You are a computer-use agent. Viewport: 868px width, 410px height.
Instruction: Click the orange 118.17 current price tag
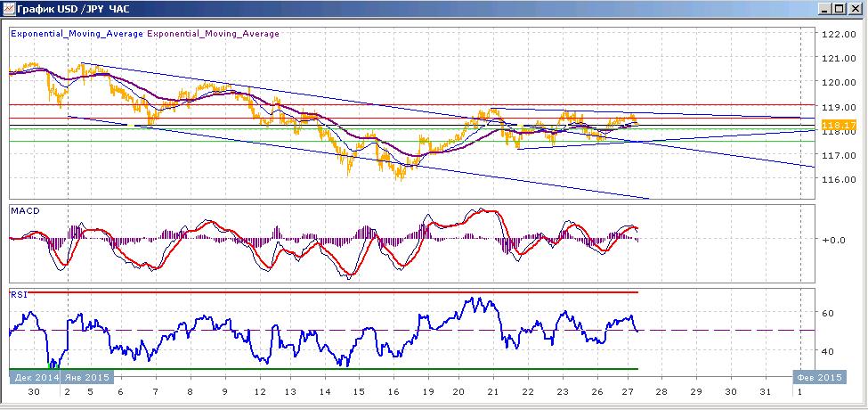point(840,125)
